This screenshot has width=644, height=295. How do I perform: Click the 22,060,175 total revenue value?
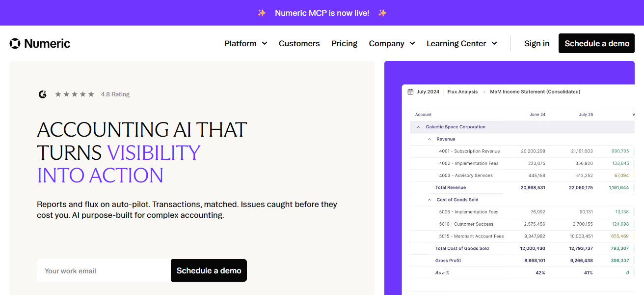(x=581, y=187)
